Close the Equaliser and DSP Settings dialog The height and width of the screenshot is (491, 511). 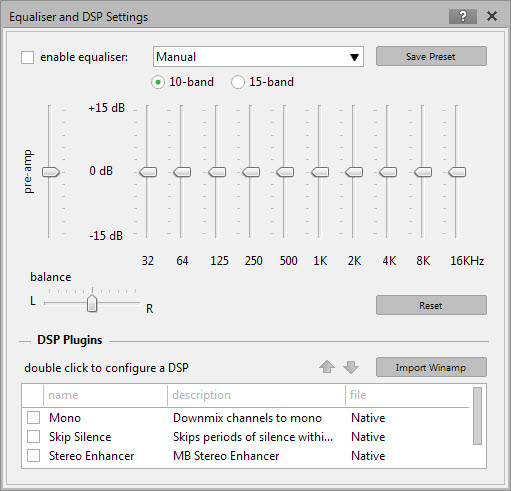click(492, 16)
